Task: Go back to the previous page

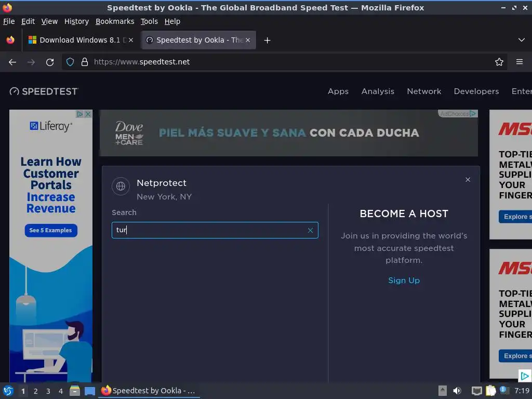Action: 12,62
